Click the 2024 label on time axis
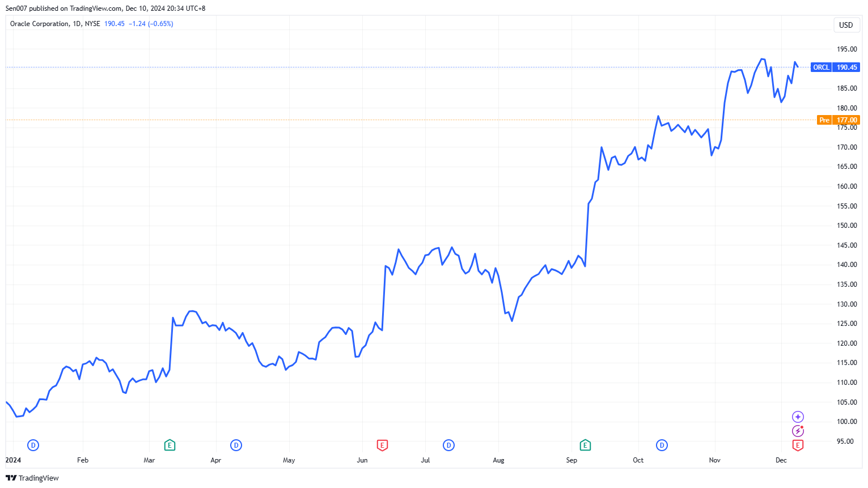 tap(13, 460)
